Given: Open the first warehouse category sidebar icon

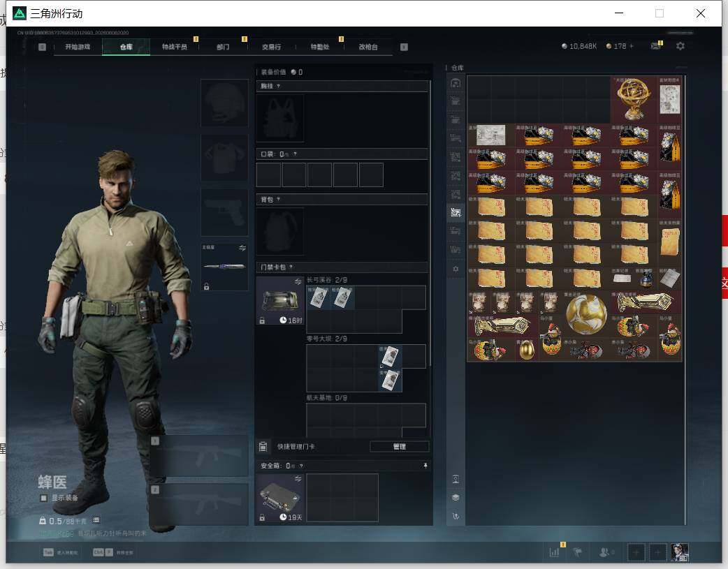Looking at the screenshot, I should (456, 83).
